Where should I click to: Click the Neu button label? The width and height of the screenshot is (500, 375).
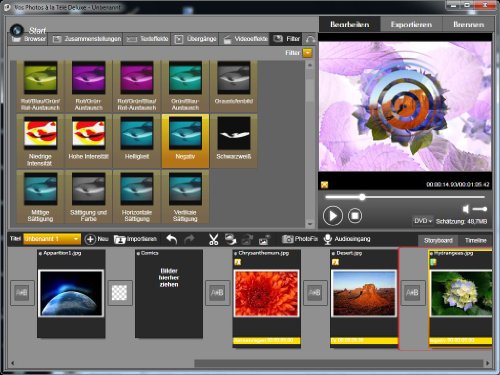click(103, 239)
